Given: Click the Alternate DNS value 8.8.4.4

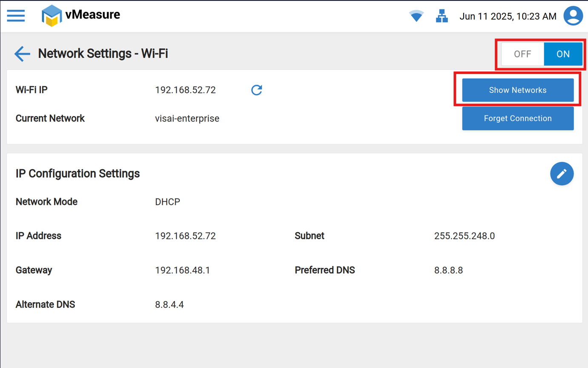Looking at the screenshot, I should [169, 305].
